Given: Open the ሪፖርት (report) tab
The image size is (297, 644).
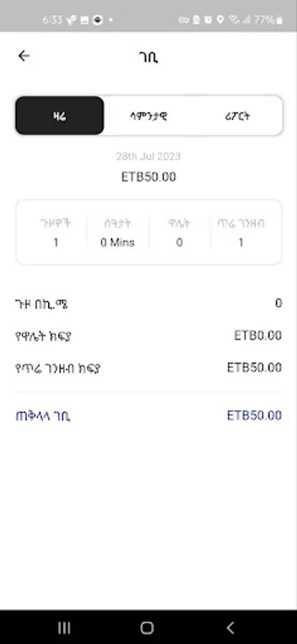Looking at the screenshot, I should point(238,116).
